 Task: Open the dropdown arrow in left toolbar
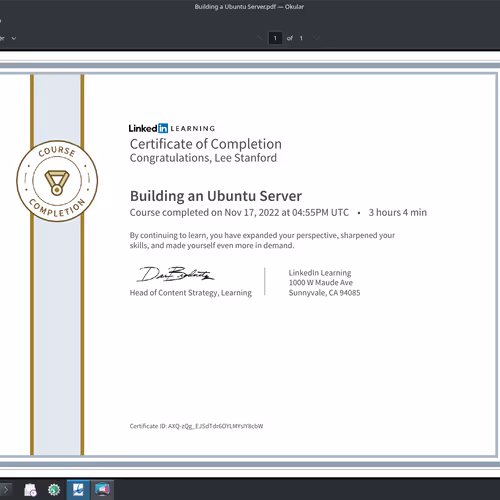(14, 38)
